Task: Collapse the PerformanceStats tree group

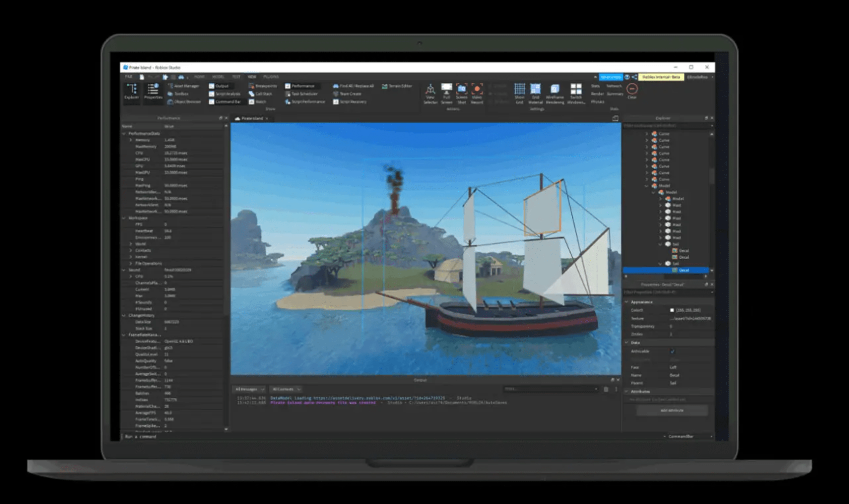Action: coord(124,134)
